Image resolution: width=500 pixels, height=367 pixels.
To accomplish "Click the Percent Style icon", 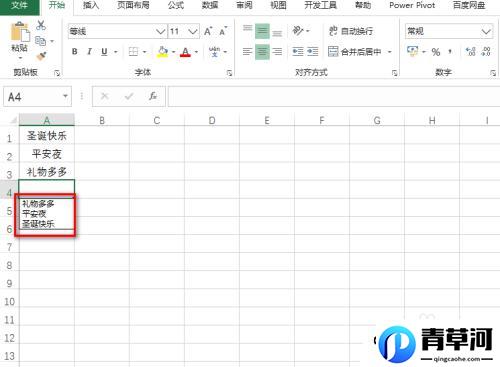I will (436, 52).
